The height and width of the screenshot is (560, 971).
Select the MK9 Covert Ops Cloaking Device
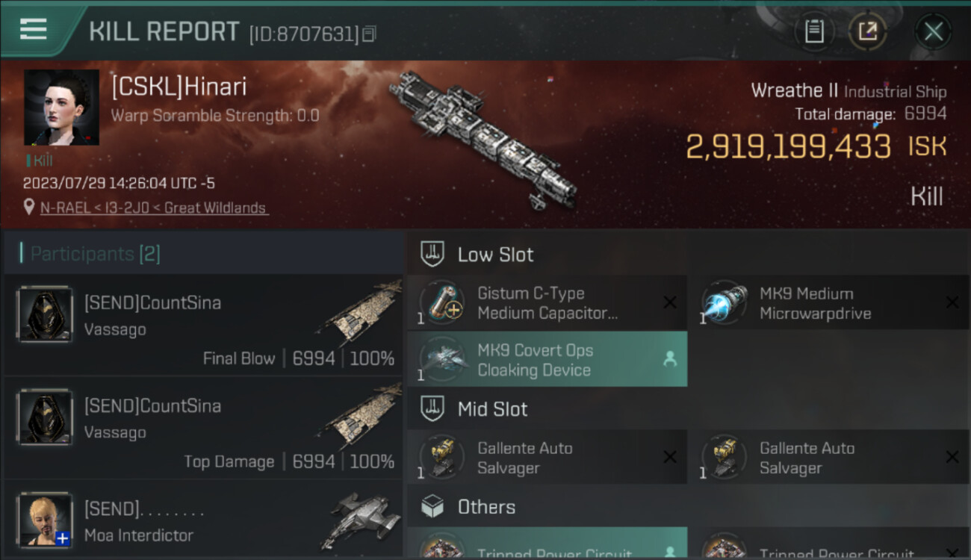(547, 359)
